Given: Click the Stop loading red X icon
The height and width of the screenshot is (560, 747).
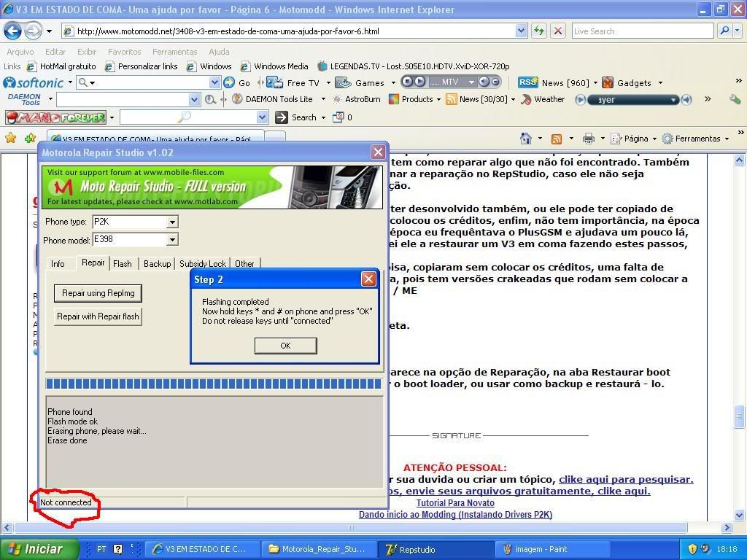Looking at the screenshot, I should click(558, 31).
